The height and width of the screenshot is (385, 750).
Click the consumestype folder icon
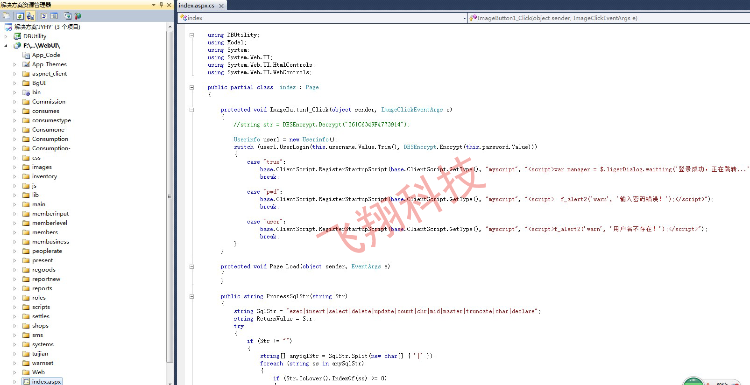point(26,120)
